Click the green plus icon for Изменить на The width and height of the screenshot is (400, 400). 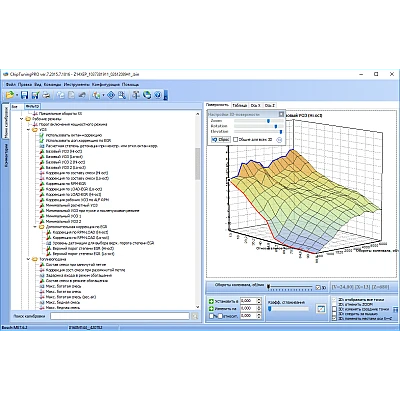coord(211,308)
